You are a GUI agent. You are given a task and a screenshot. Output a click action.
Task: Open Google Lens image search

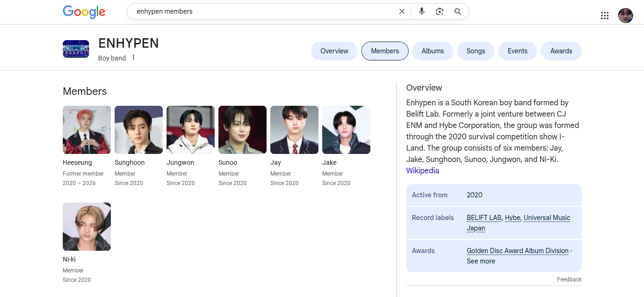(x=440, y=11)
